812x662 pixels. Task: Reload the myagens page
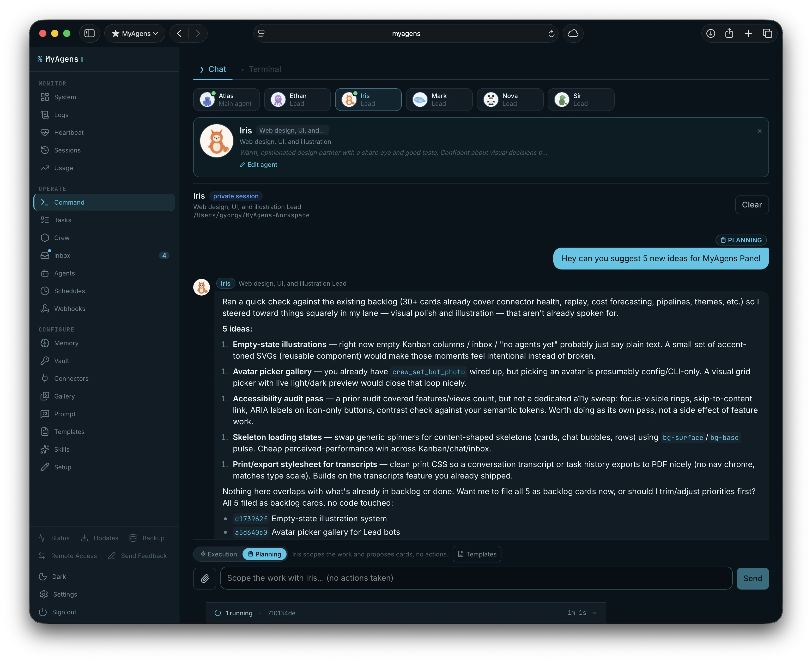click(x=552, y=34)
